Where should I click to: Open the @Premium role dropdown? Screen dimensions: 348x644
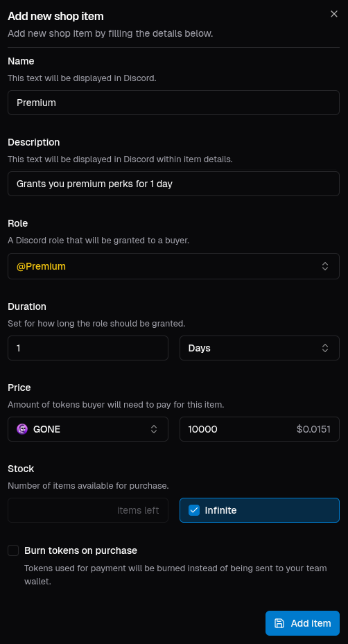[x=173, y=266]
